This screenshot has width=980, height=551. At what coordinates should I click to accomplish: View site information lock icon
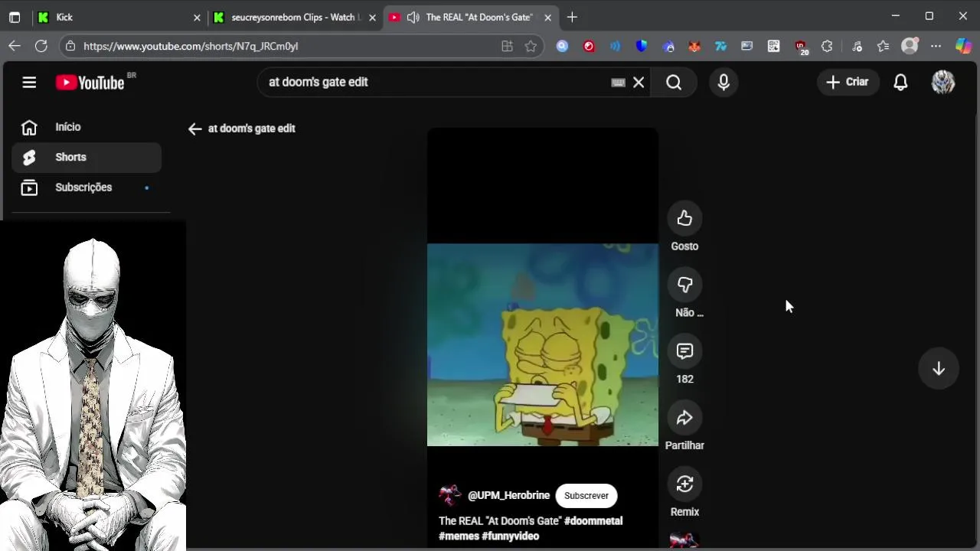pyautogui.click(x=70, y=46)
